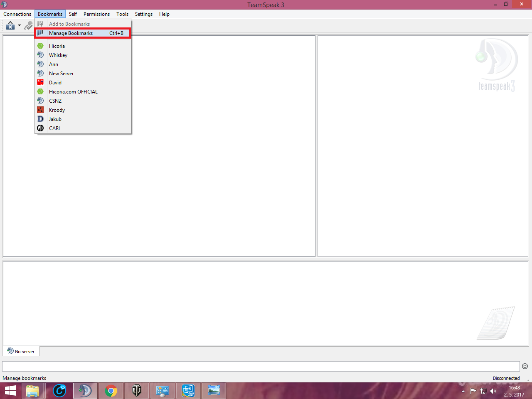Click the volume speaker tray icon

pyautogui.click(x=493, y=391)
